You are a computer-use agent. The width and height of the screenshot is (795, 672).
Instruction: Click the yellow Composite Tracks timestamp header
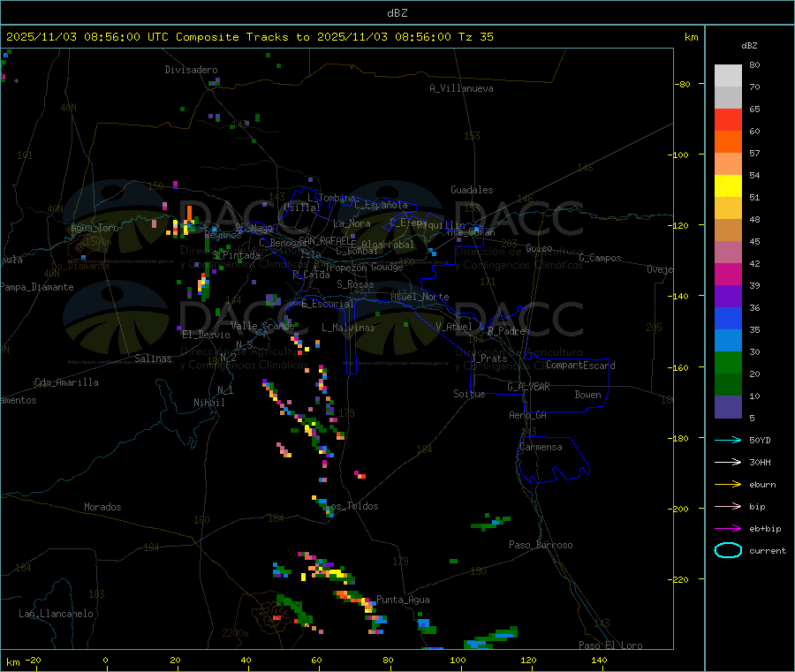tap(249, 37)
